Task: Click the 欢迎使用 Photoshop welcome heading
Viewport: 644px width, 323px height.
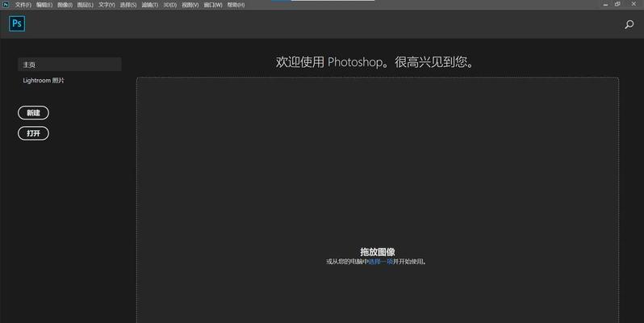Action: (375, 62)
